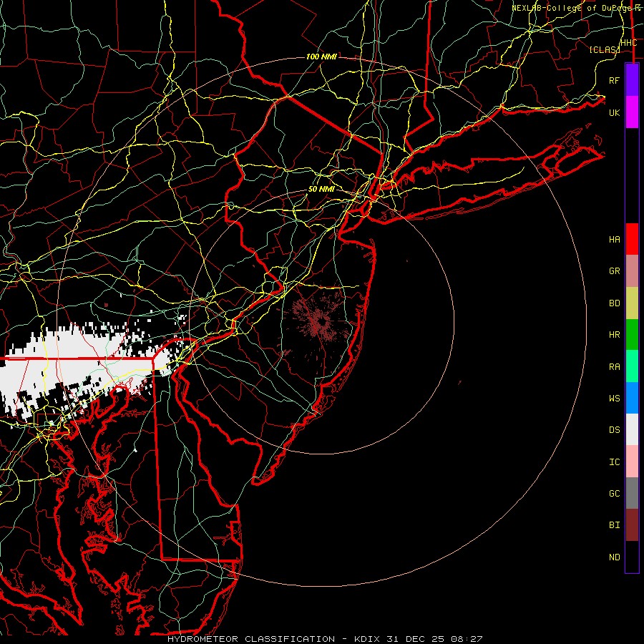This screenshot has height=644, width=644.
Task: Click the 'HYDROMETEOR CLASSIFICATION' title text
Action: (x=251, y=639)
